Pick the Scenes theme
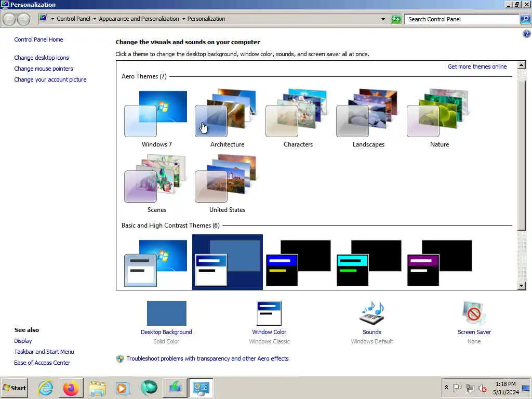Image resolution: width=532 pixels, height=399 pixels. tap(156, 183)
